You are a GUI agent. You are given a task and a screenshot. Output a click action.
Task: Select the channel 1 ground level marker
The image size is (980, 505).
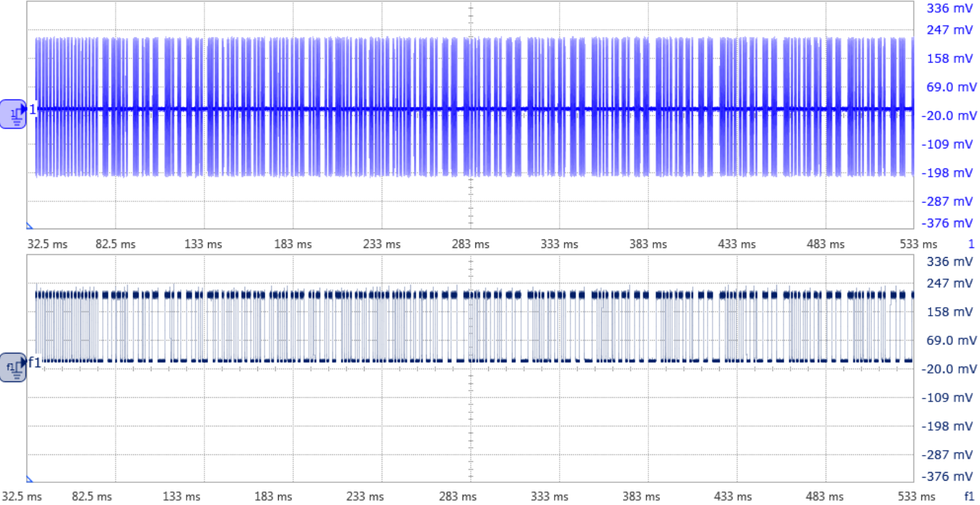pyautogui.click(x=14, y=114)
